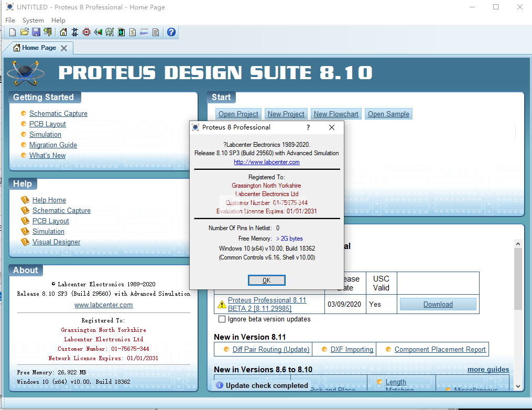Open the DXF Importing guide link
This screenshot has height=410, width=532.
352,349
